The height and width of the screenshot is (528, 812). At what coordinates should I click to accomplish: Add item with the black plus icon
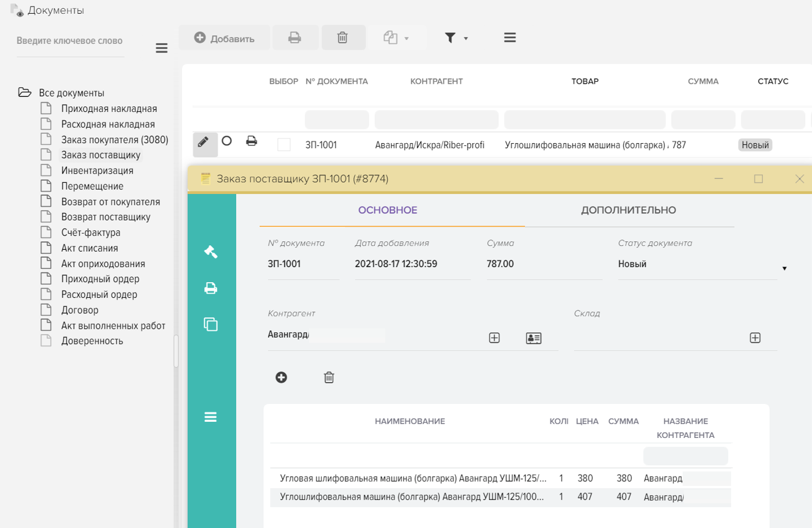point(281,377)
